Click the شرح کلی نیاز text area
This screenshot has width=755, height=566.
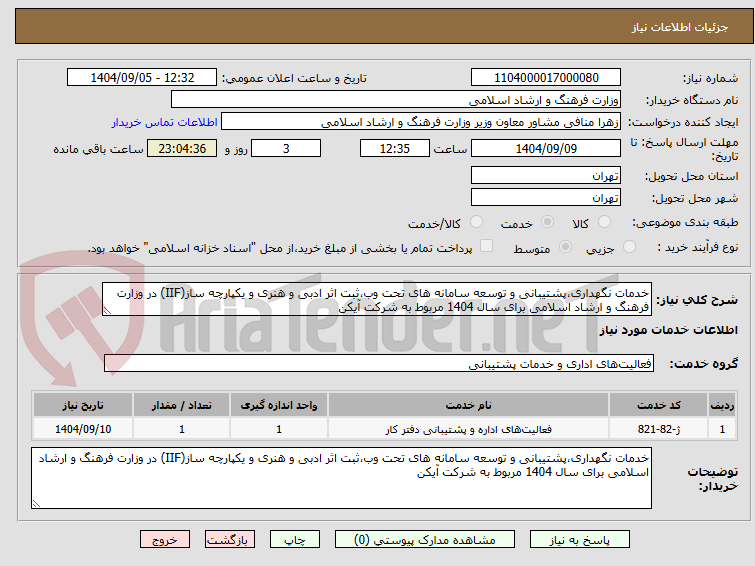coord(377,299)
